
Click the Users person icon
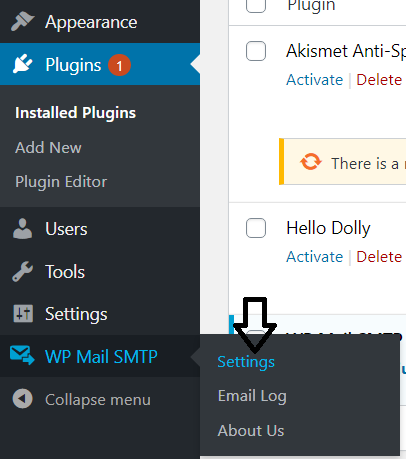pyautogui.click(x=22, y=229)
